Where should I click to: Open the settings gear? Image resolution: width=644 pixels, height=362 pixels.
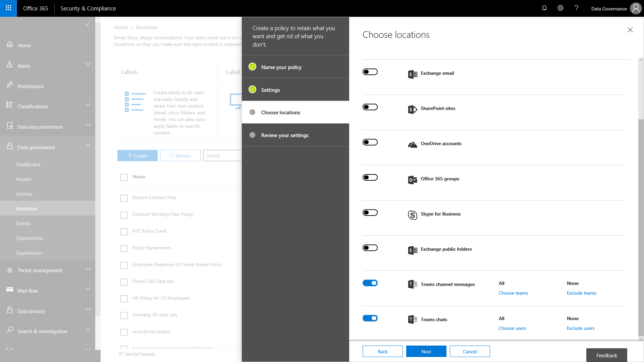coord(560,8)
